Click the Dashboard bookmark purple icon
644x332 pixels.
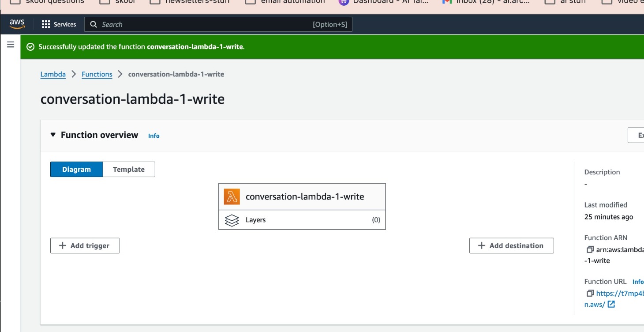[344, 2]
